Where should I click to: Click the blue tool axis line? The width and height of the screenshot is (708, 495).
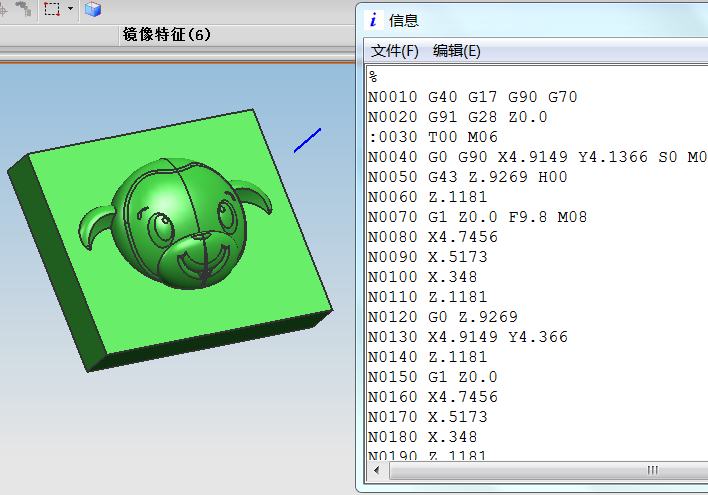[x=307, y=140]
